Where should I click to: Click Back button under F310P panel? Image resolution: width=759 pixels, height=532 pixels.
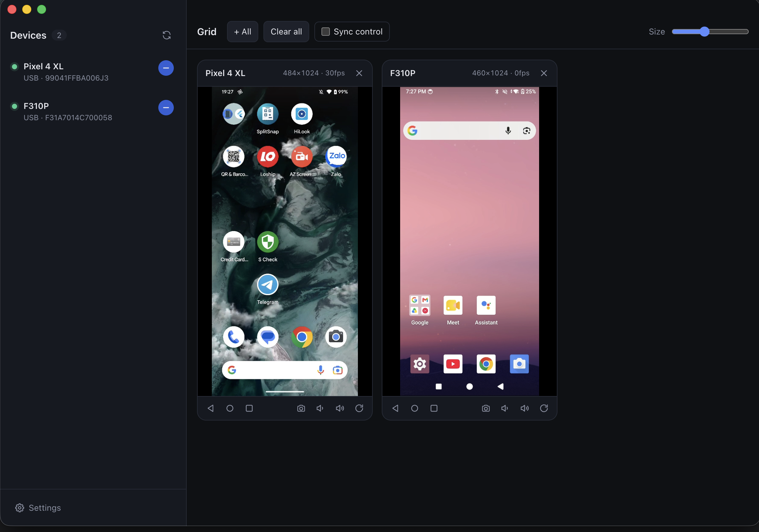395,408
